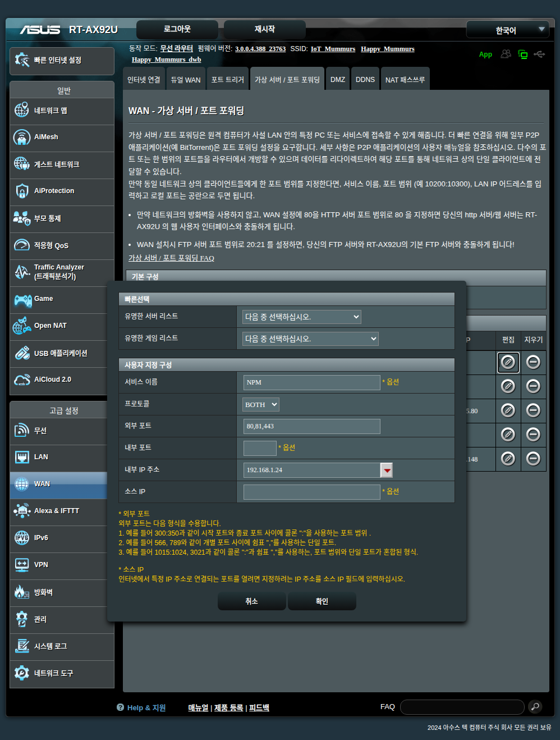Open the AiCloud 2.0 cloud icon
Viewport: 560px width, 740px height.
22,380
